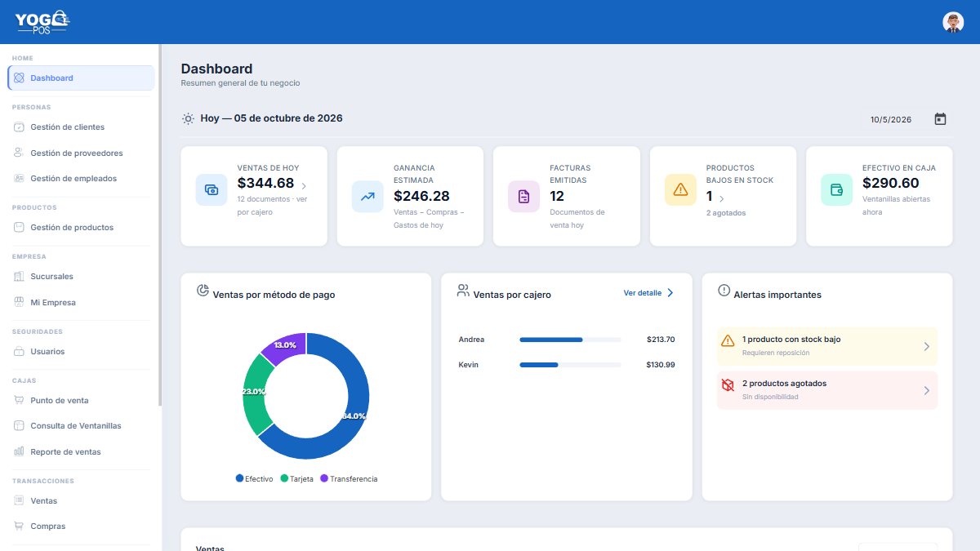Navigate to Sucursales

tap(81, 277)
